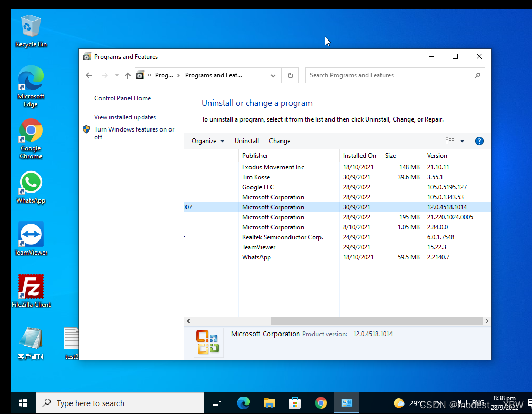Launch Google Chrome from the taskbar
Image resolution: width=532 pixels, height=414 pixels.
point(320,403)
